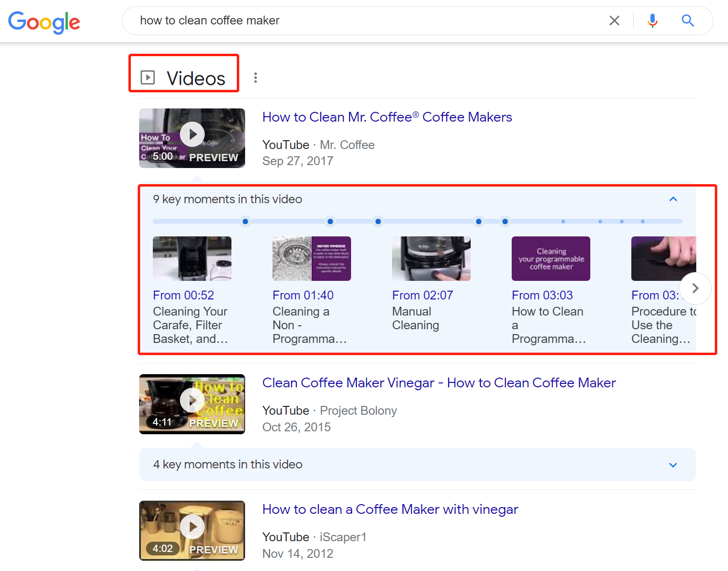The width and height of the screenshot is (728, 571).
Task: Open the From 02:07 moment thumbnail
Action: (x=431, y=258)
